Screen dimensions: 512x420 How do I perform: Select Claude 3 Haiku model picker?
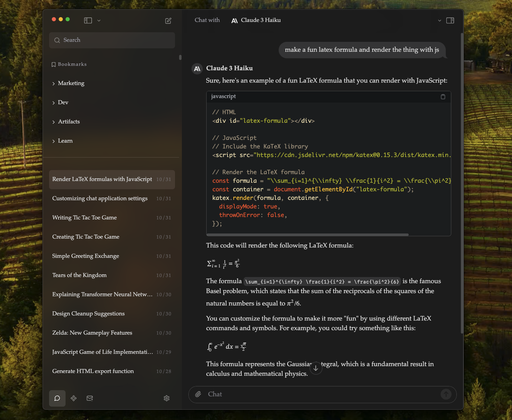(256, 20)
